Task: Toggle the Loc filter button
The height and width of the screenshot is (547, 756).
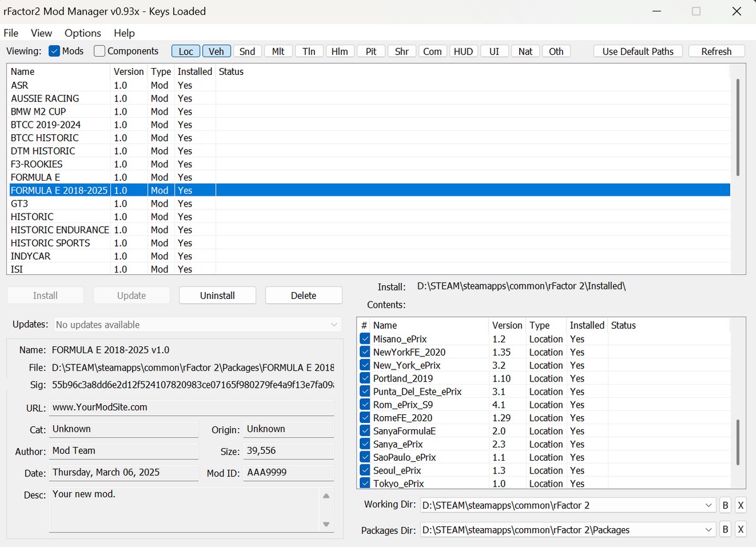Action: [x=186, y=52]
